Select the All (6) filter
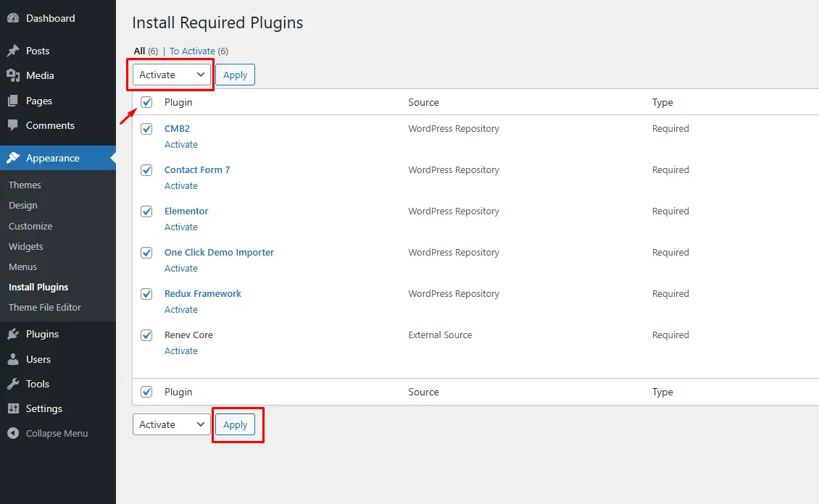819x504 pixels. [x=146, y=51]
